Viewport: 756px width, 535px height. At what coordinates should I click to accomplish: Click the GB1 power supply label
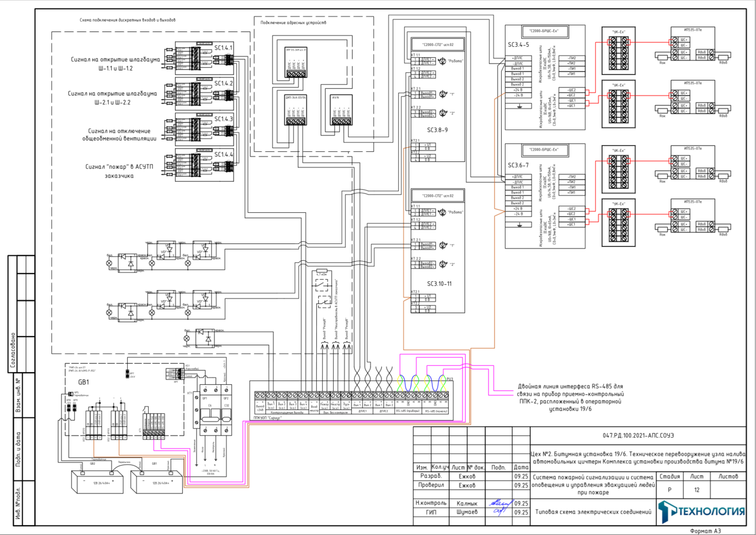84,382
